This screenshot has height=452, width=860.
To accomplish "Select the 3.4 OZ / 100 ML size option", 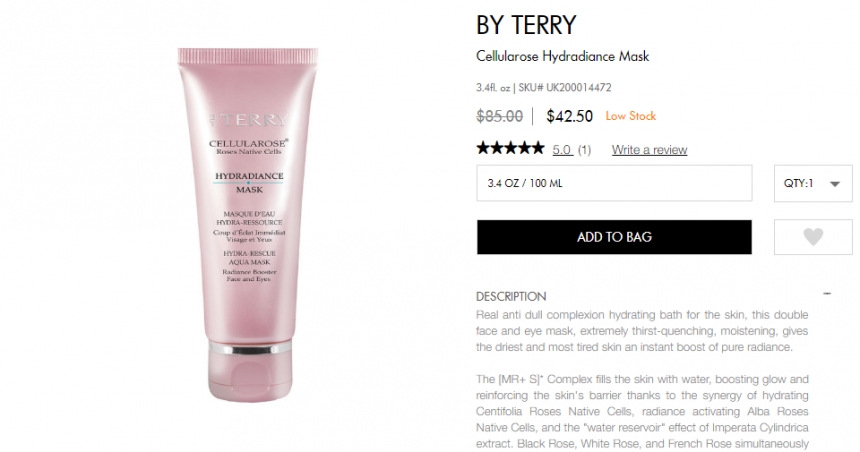I will (614, 183).
